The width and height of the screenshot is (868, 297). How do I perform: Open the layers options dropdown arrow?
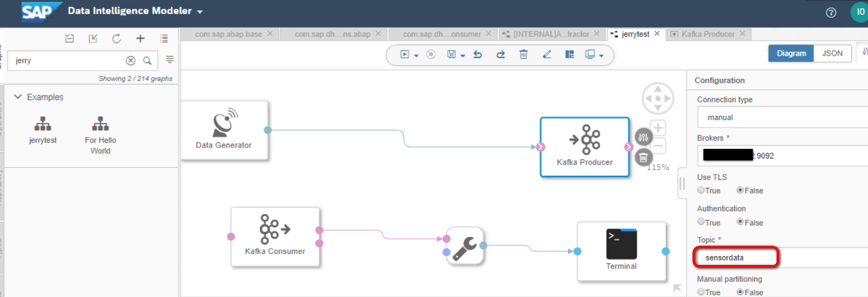tap(601, 56)
